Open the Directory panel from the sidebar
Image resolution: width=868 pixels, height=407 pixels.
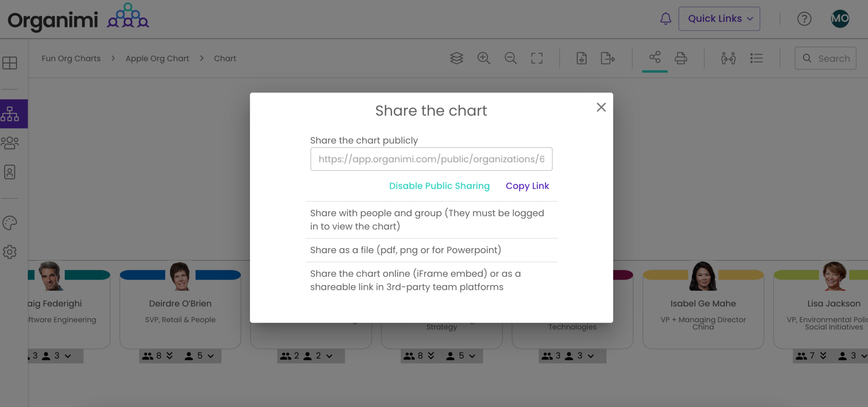[x=10, y=172]
